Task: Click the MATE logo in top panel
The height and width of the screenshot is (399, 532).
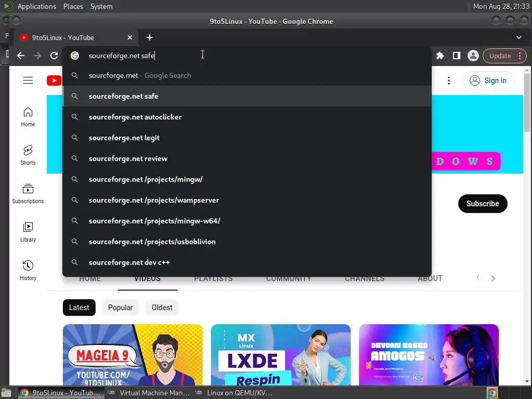Action: click(8, 6)
